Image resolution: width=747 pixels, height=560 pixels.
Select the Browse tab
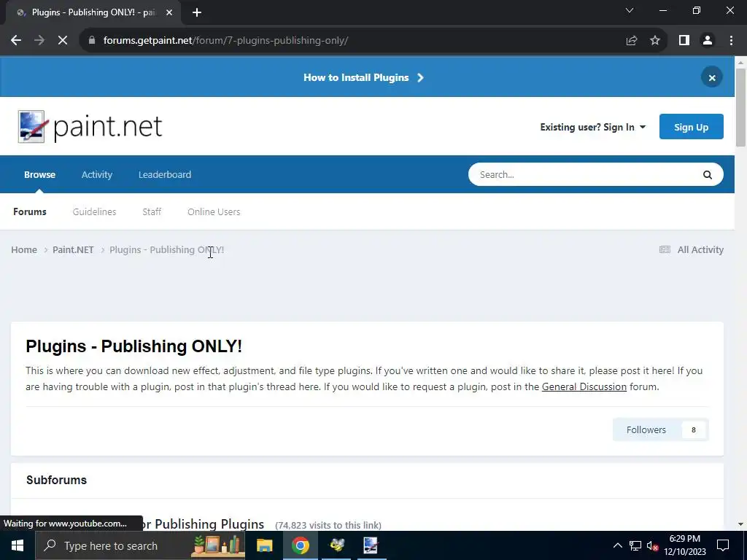coord(39,175)
